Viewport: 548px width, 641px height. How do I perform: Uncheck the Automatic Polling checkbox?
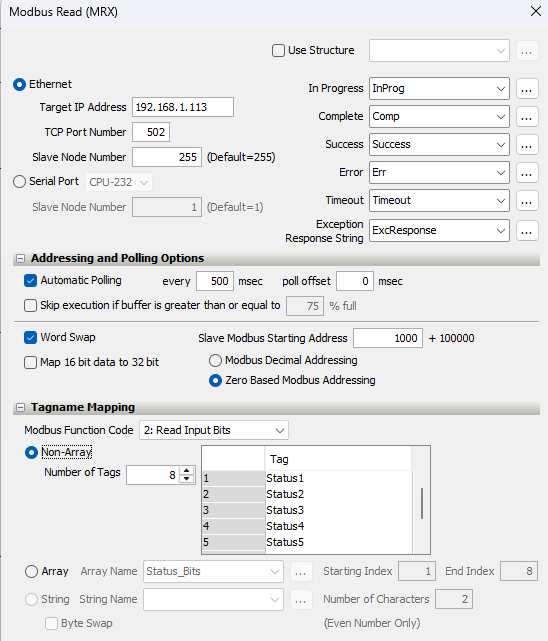[x=30, y=281]
